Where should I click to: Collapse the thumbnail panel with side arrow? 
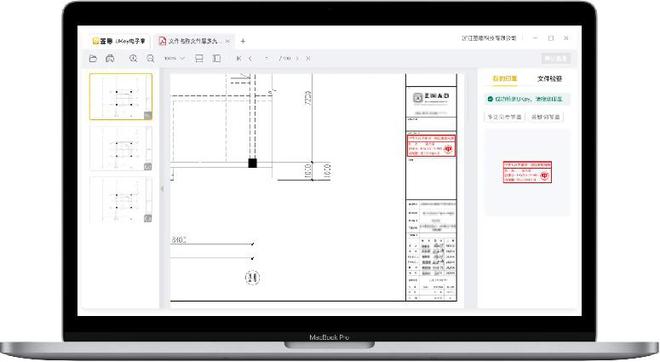[162, 189]
